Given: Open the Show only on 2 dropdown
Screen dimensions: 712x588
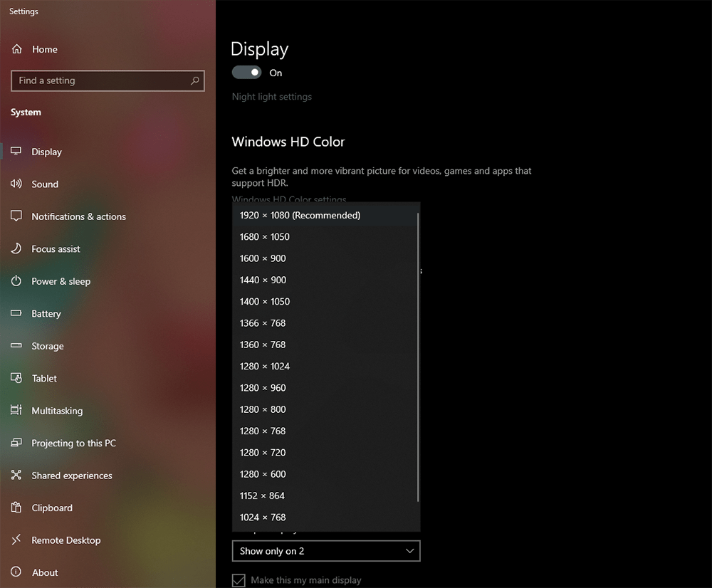Looking at the screenshot, I should tap(326, 551).
